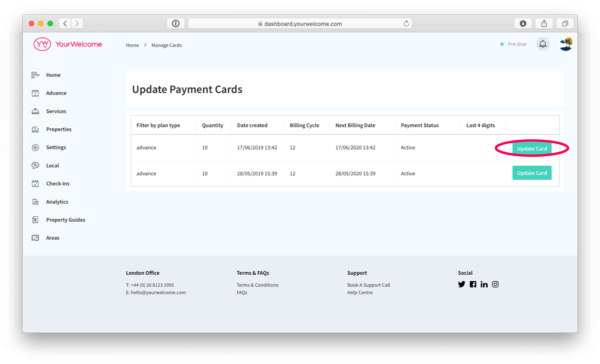Screen dimensions: 600x364
Task: Click the Date created column header
Action: pyautogui.click(x=252, y=125)
